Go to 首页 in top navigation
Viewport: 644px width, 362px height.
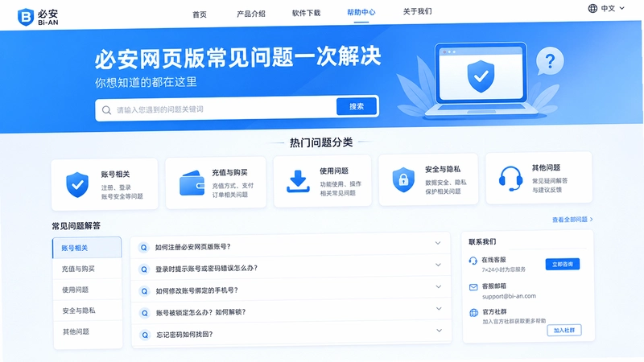click(200, 14)
